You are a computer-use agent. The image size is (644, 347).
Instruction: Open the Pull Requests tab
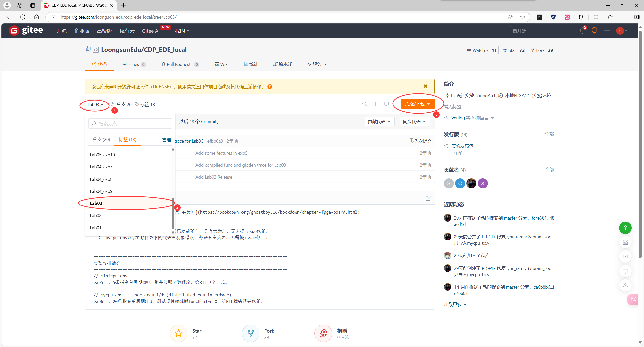(180, 64)
